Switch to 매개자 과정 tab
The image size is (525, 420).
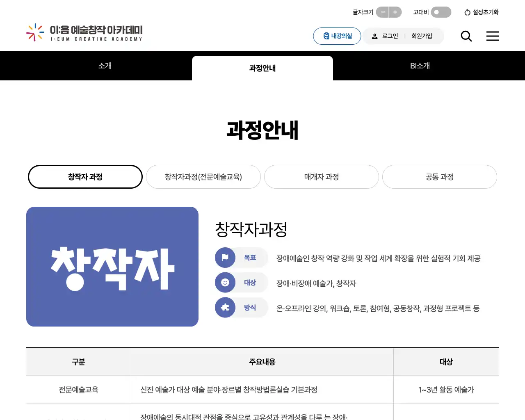(322, 177)
